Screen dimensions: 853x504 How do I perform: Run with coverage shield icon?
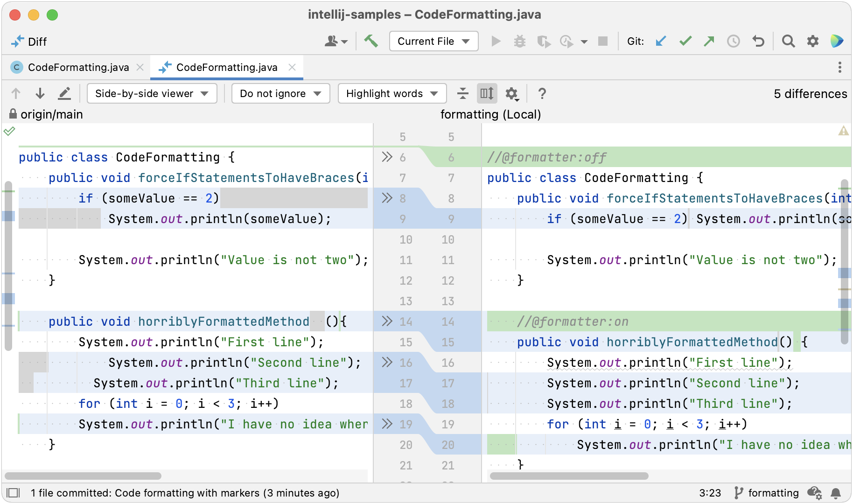point(543,42)
